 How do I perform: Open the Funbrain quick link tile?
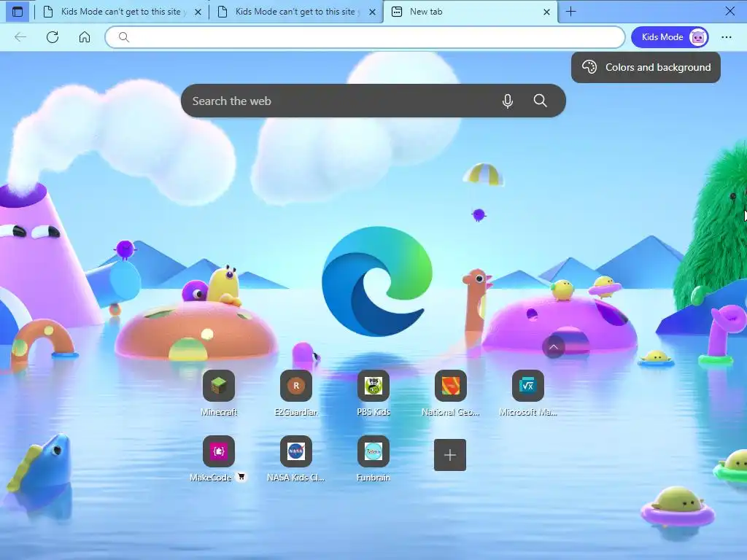click(373, 451)
